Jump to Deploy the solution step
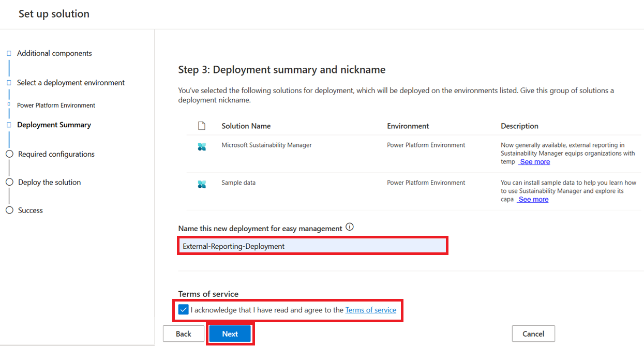 coord(49,182)
